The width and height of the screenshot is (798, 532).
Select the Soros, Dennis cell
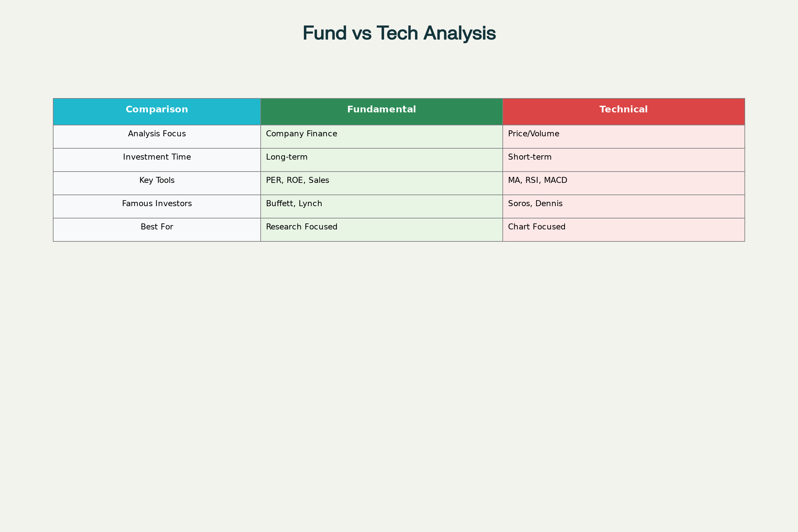[x=624, y=206]
